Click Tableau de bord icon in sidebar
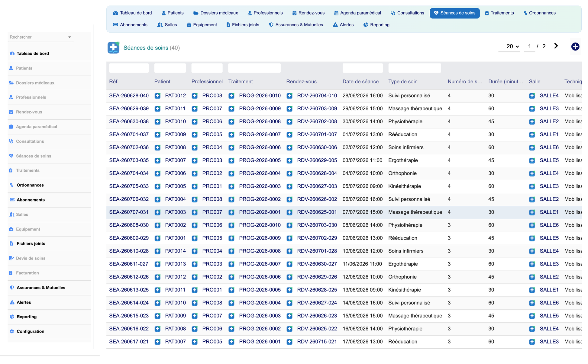The height and width of the screenshot is (364, 588). [12, 53]
